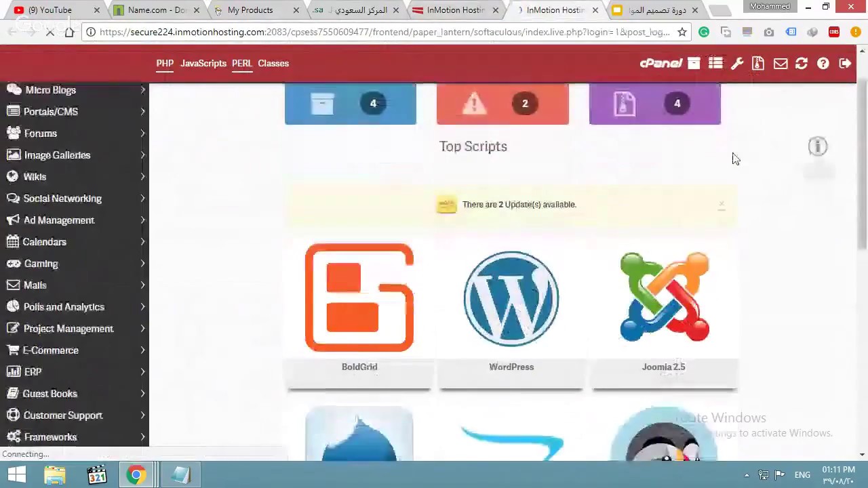Image resolution: width=868 pixels, height=488 pixels.
Task: Expand the Gaming category
Action: [x=75, y=264]
